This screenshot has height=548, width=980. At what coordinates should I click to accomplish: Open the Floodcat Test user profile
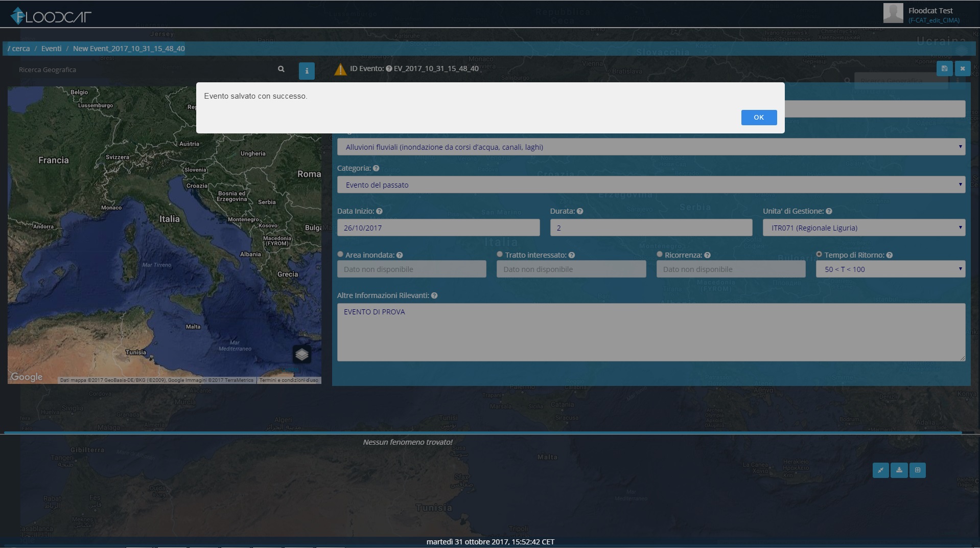click(930, 11)
